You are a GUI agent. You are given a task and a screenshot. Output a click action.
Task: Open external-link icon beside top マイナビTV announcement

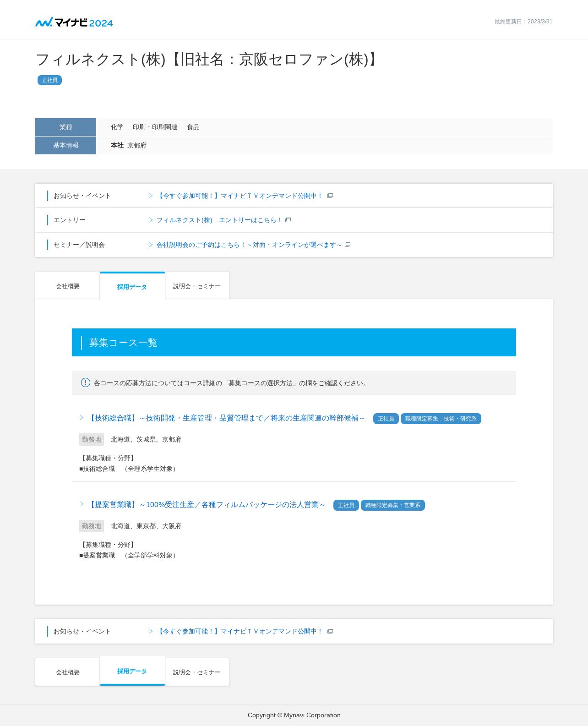pyautogui.click(x=330, y=196)
